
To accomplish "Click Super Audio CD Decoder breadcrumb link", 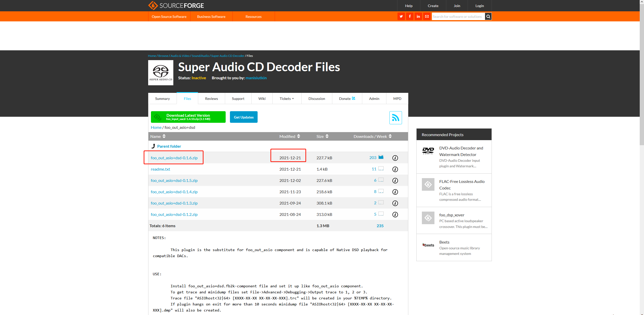I will click(x=228, y=56).
